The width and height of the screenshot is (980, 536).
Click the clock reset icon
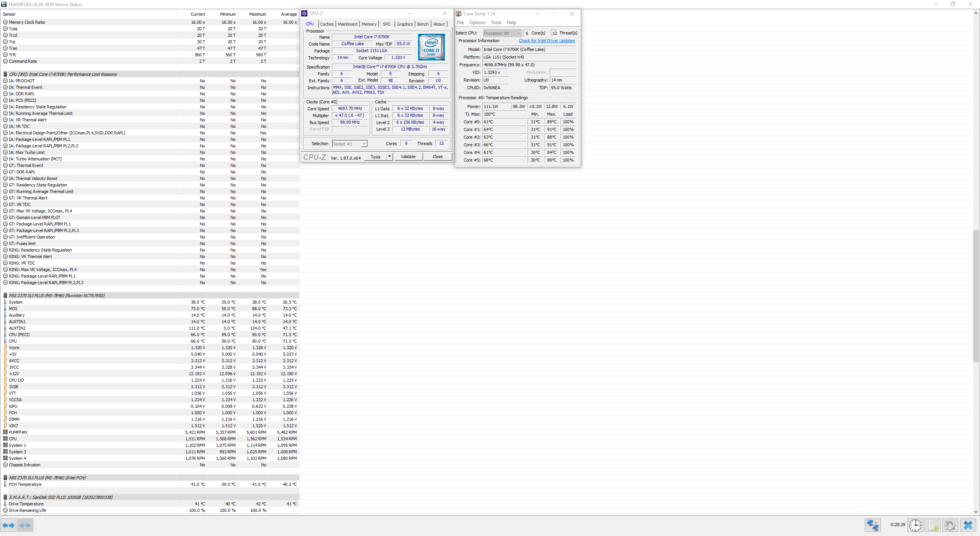click(915, 525)
